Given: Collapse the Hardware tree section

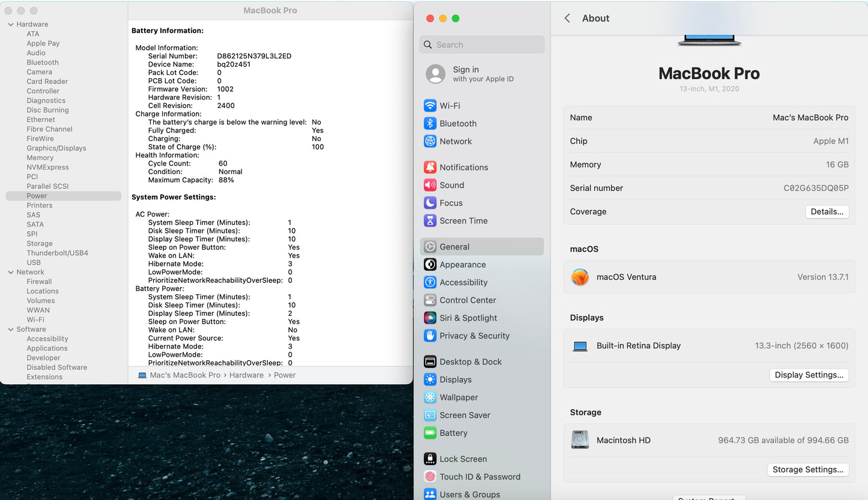Looking at the screenshot, I should pyautogui.click(x=11, y=25).
